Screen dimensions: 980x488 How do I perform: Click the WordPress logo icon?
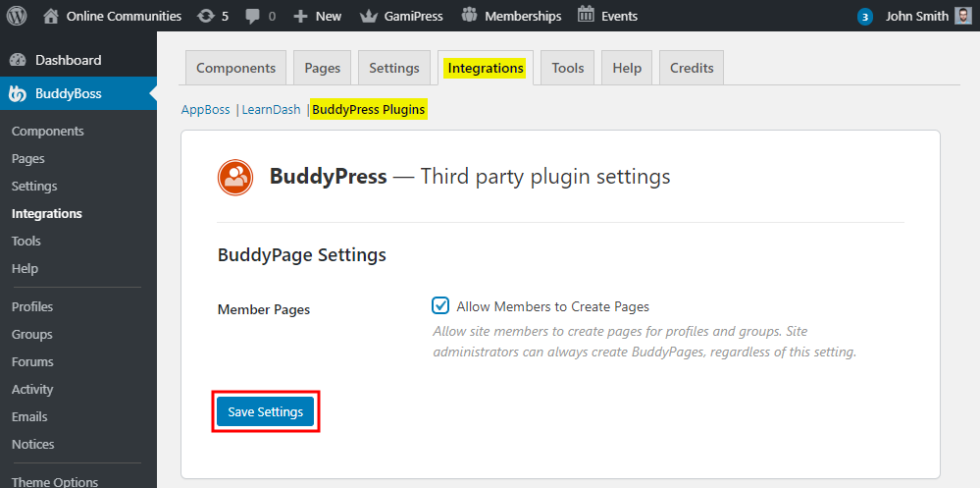[x=17, y=16]
